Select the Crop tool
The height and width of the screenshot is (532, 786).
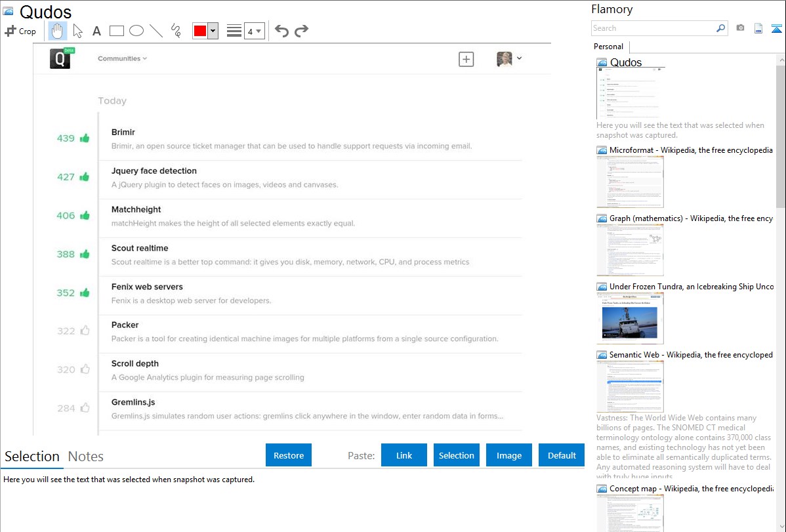click(20, 31)
